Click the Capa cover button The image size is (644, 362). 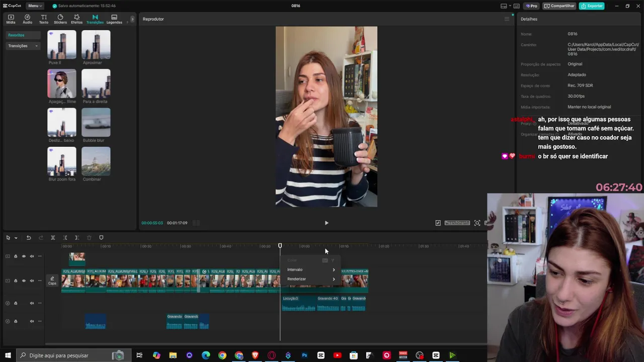tap(52, 281)
